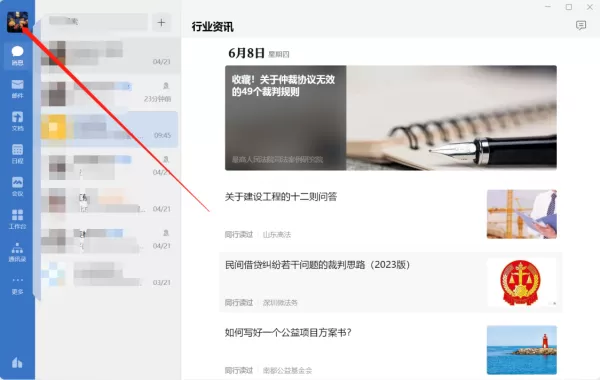Open the user profile avatar
The width and height of the screenshot is (600, 380).
pos(17,22)
